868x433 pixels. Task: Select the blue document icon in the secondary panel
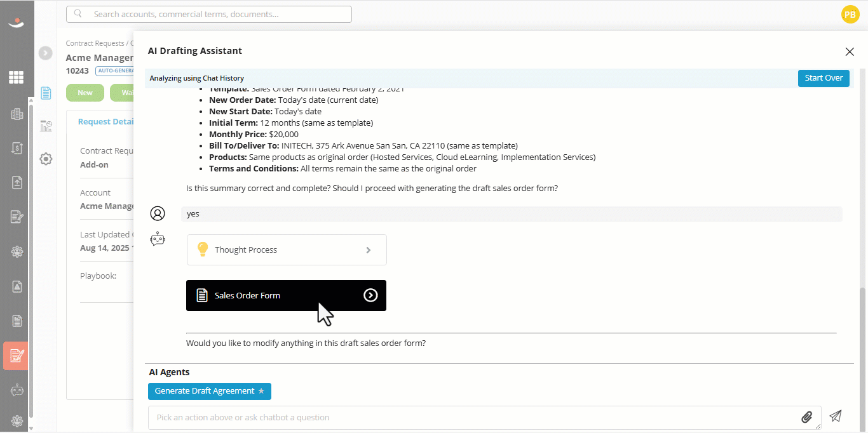46,93
